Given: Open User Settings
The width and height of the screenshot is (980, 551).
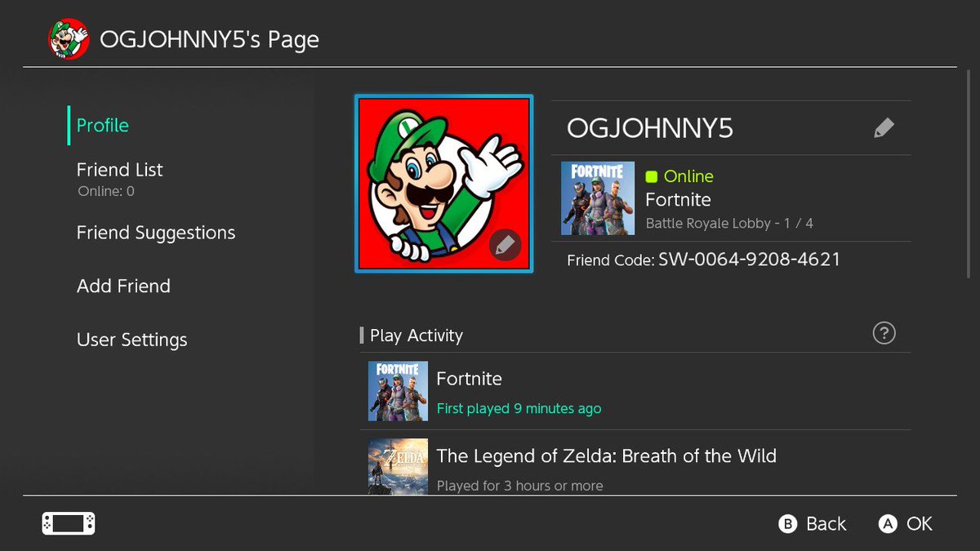Looking at the screenshot, I should click(x=132, y=340).
